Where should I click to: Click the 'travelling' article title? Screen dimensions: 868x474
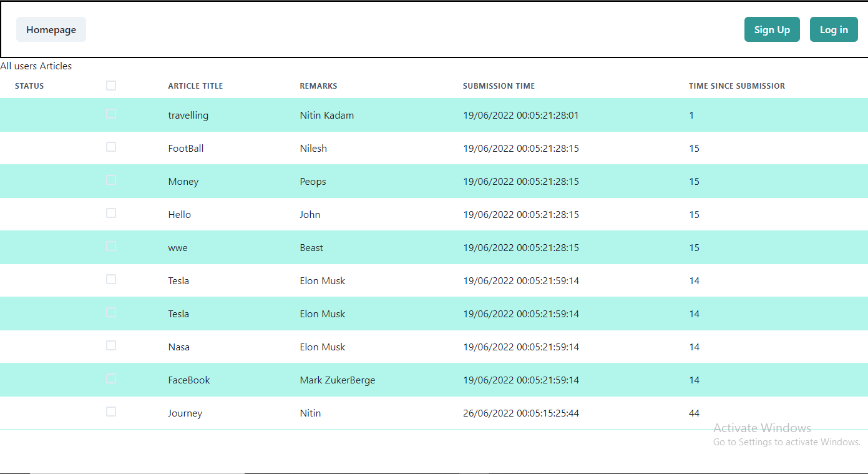click(188, 116)
